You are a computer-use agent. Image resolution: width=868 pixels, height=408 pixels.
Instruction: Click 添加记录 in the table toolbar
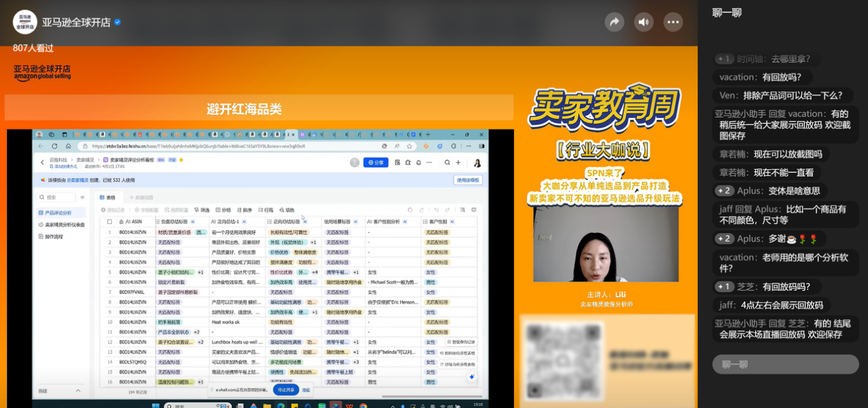coord(113,210)
